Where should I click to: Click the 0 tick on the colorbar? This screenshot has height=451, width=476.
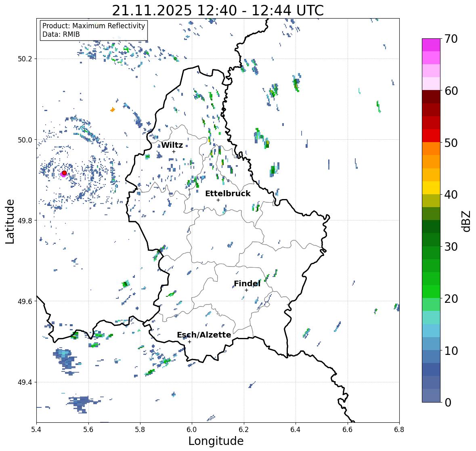coord(448,403)
